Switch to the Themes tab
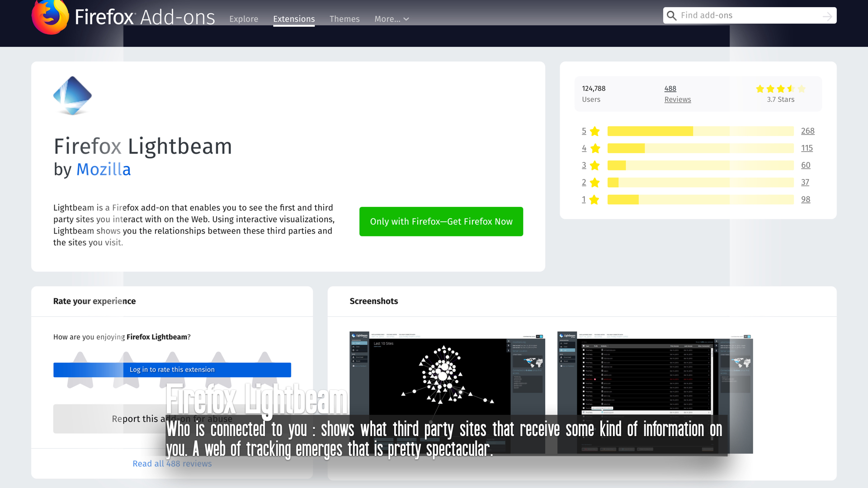 [x=344, y=19]
